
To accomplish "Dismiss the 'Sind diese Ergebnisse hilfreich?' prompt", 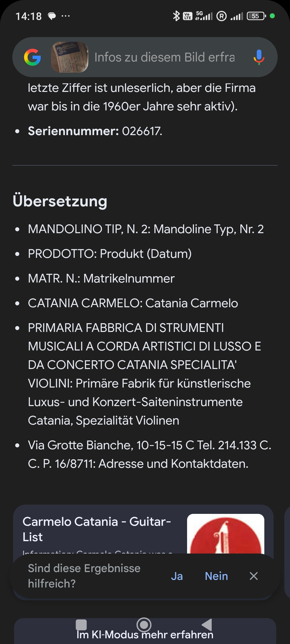I will coord(253,576).
